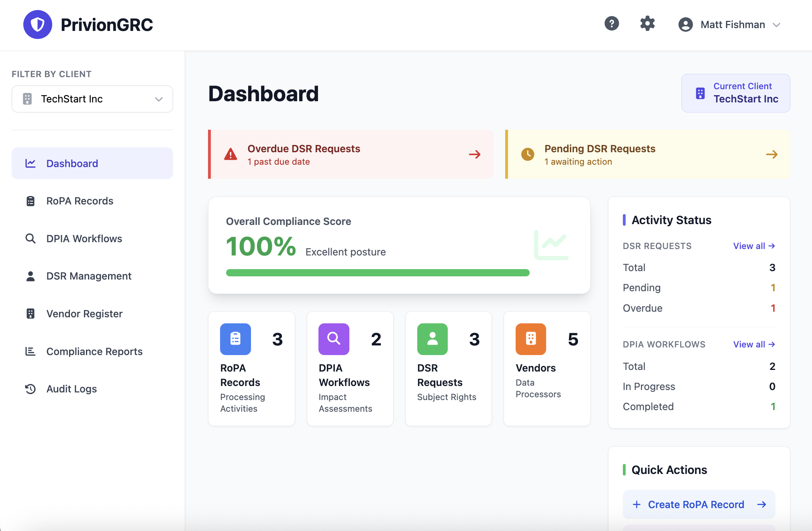The height and width of the screenshot is (531, 812).
Task: Open the help question mark icon
Action: [x=612, y=24]
